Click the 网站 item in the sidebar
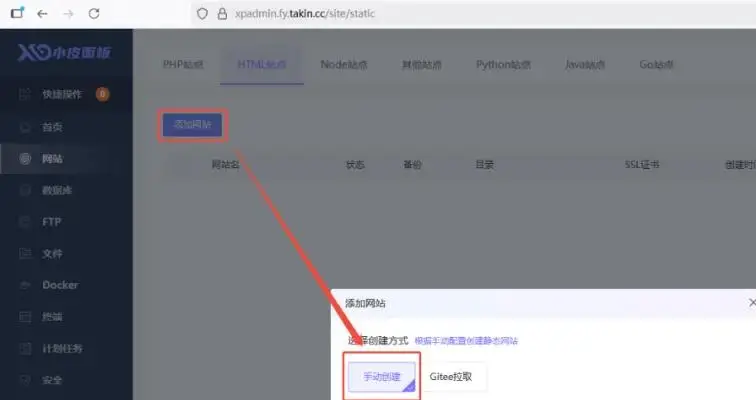Image resolution: width=756 pixels, height=400 pixels. click(x=52, y=159)
